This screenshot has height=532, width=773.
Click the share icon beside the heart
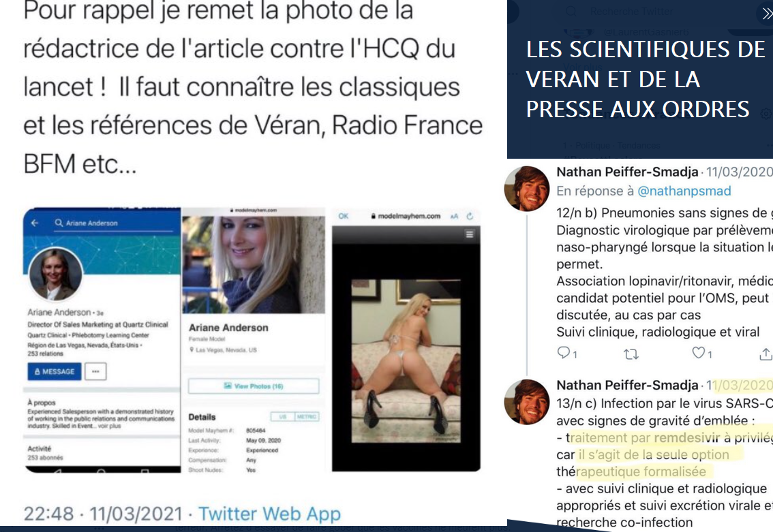pyautogui.click(x=766, y=354)
